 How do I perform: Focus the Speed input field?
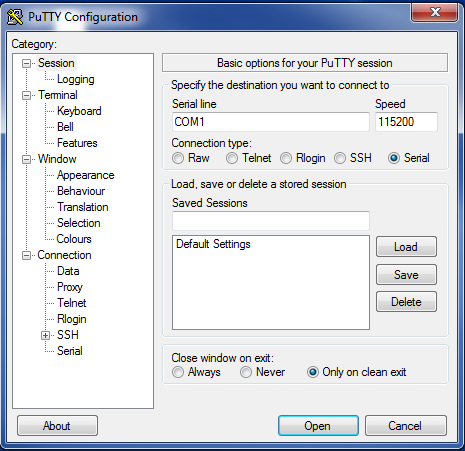pyautogui.click(x=406, y=122)
